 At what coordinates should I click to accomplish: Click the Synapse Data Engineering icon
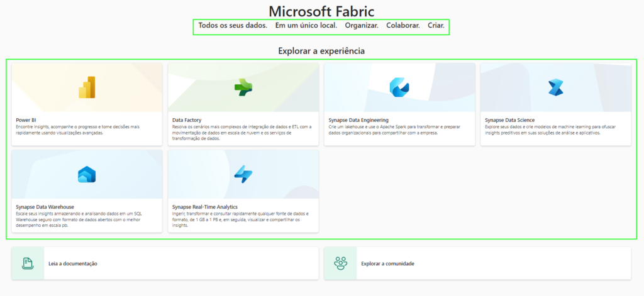(x=399, y=87)
